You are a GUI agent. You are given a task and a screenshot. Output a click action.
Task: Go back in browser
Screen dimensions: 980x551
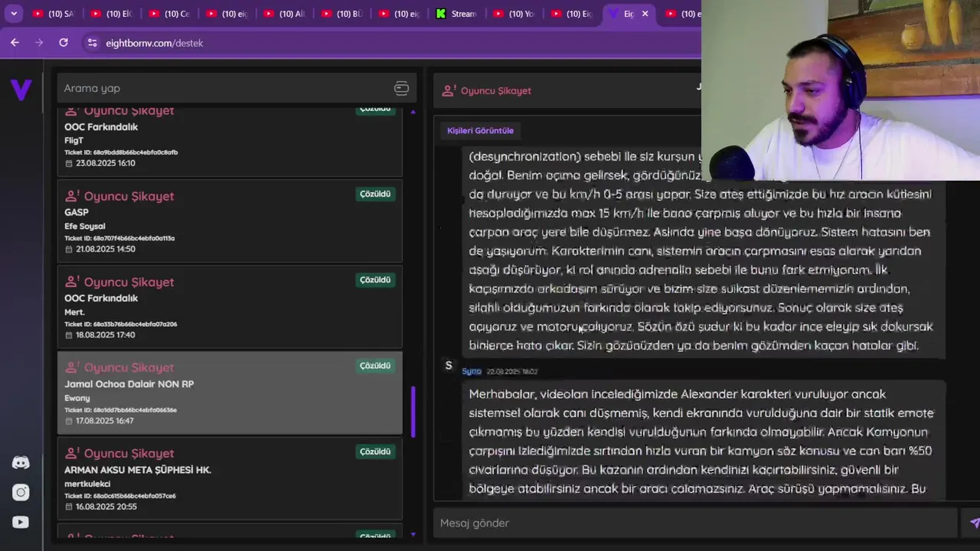click(x=15, y=43)
